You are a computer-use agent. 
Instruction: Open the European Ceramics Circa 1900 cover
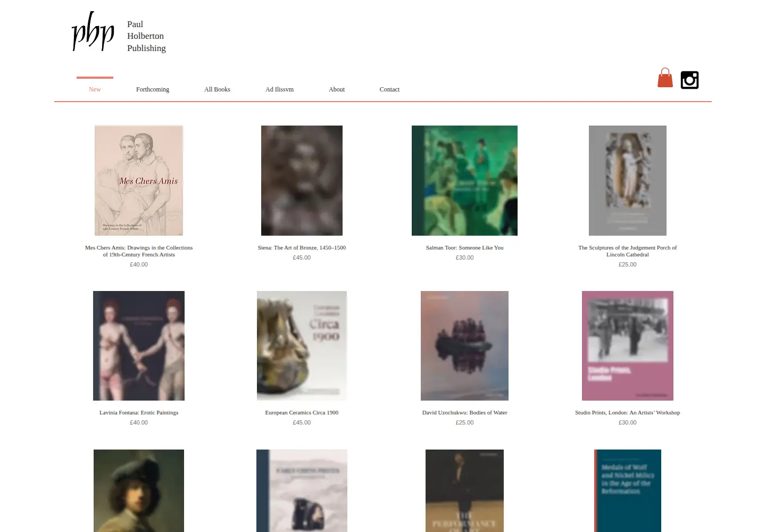pos(302,346)
